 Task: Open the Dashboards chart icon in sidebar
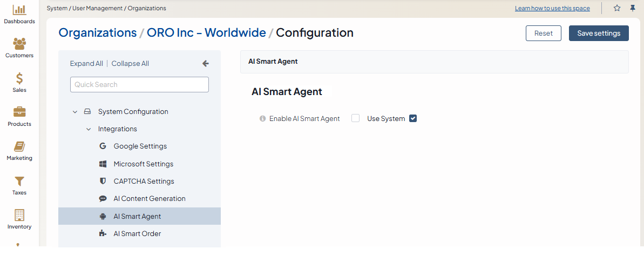point(19,10)
